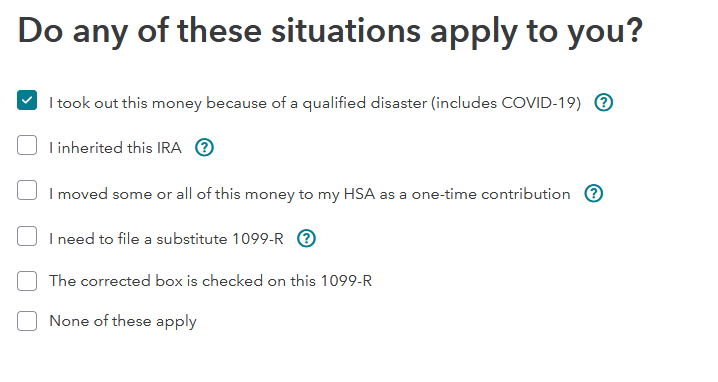Click the 'I moved some or all' label text
The image size is (718, 382).
click(310, 194)
